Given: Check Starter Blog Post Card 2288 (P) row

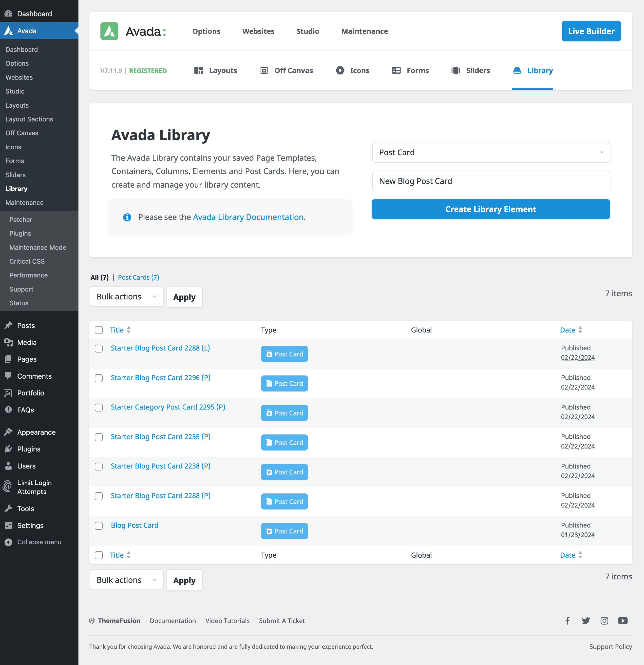Looking at the screenshot, I should [99, 496].
